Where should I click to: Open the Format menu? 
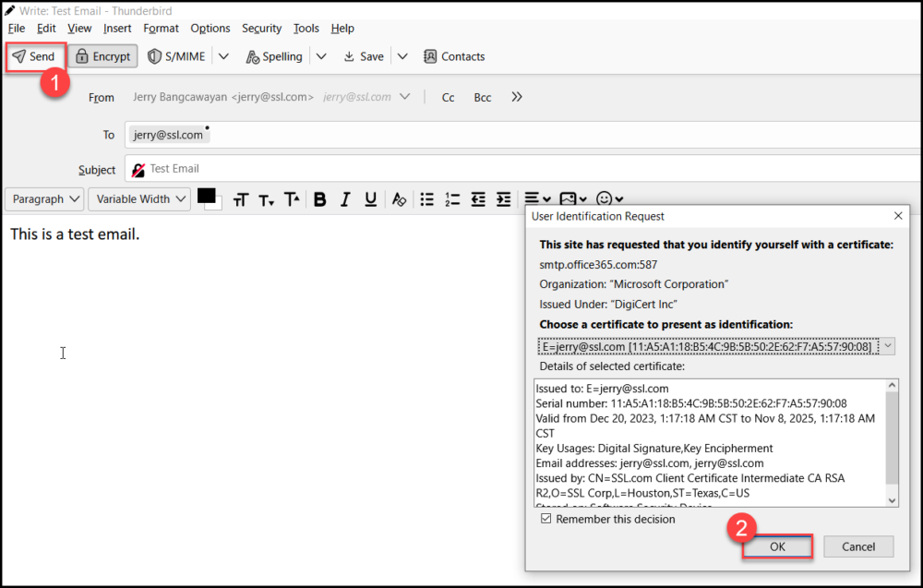[161, 29]
